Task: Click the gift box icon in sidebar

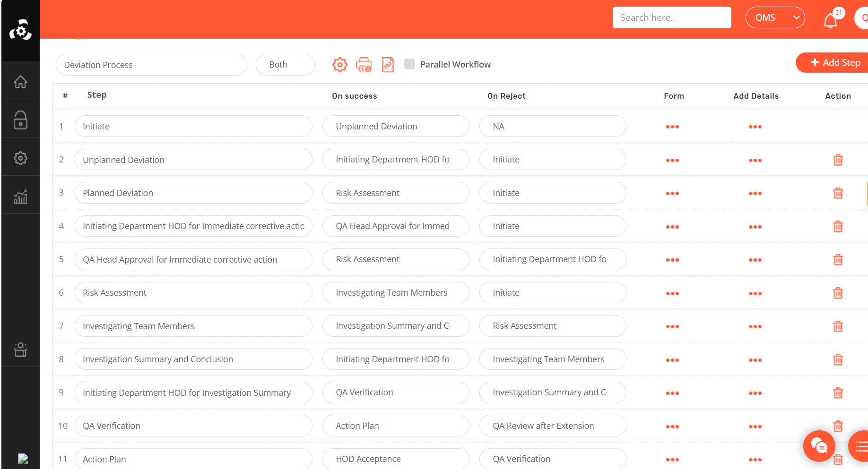Action: (x=20, y=350)
